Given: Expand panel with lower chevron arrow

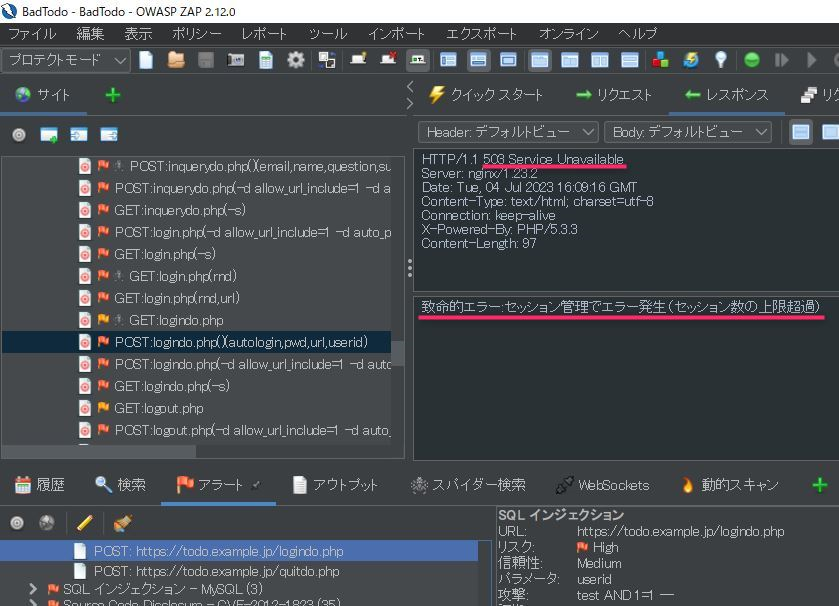Looking at the screenshot, I should 410,103.
